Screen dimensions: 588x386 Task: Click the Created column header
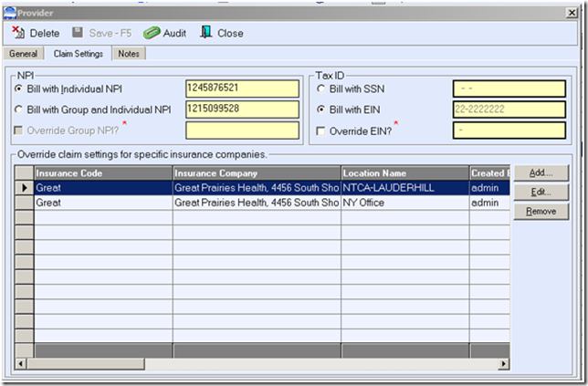tap(489, 173)
